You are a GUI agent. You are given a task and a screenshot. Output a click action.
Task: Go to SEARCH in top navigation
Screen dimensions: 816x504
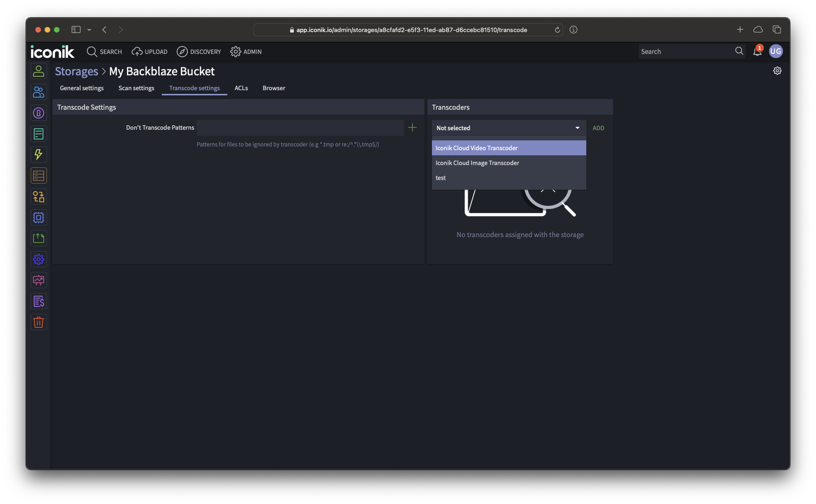104,52
